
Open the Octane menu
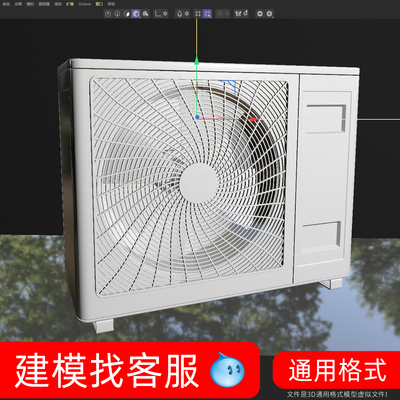(x=84, y=4)
